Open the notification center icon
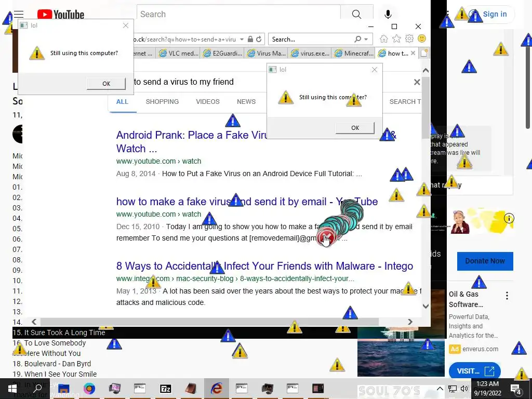 coord(516,389)
